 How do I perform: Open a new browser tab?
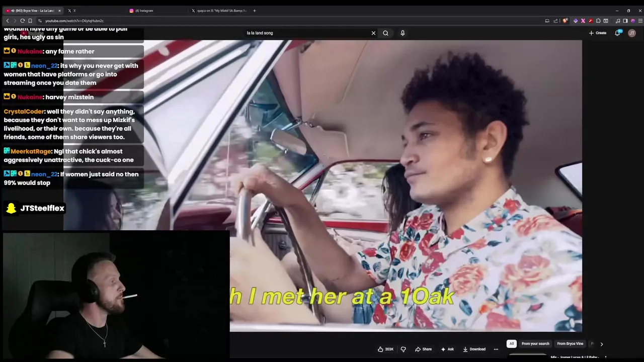[254, 11]
